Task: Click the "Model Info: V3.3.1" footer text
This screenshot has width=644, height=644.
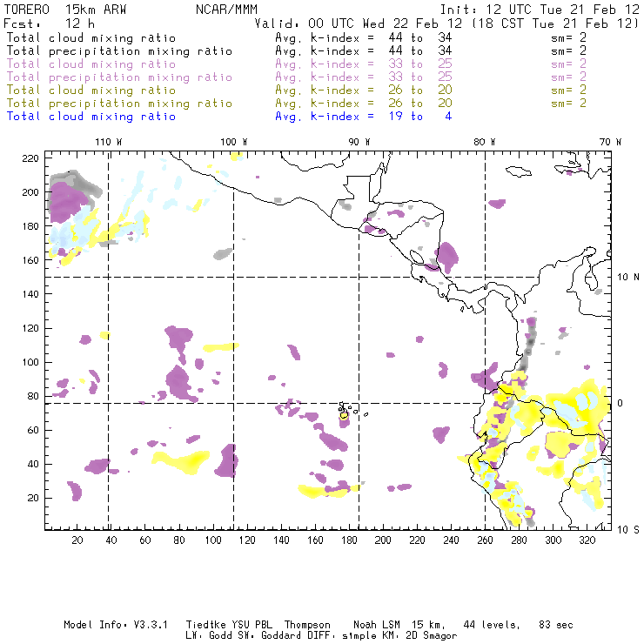Action: coord(116,625)
